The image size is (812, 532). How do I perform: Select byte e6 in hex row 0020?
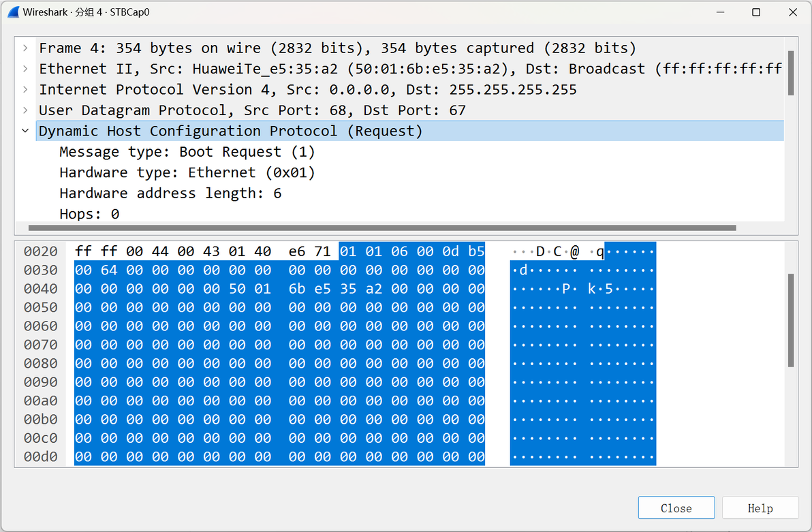tap(297, 251)
